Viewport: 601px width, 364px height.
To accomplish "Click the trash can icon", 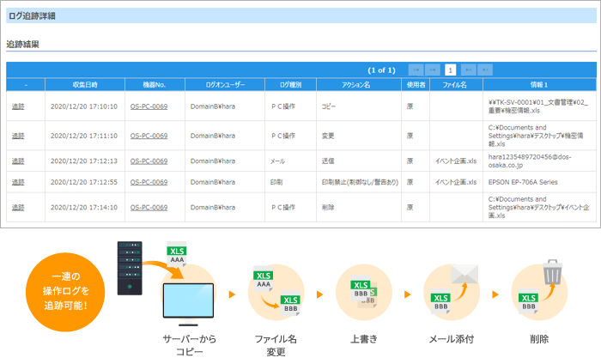I will click(x=553, y=271).
